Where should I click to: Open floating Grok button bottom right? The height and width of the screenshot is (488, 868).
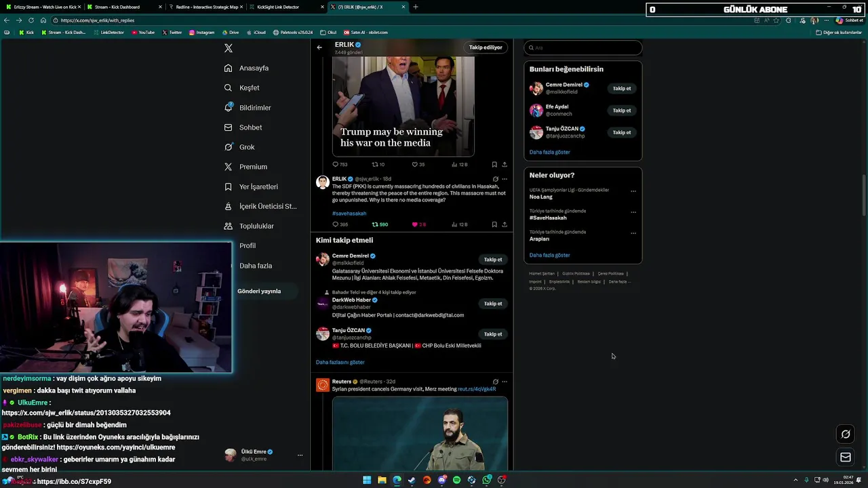(846, 434)
